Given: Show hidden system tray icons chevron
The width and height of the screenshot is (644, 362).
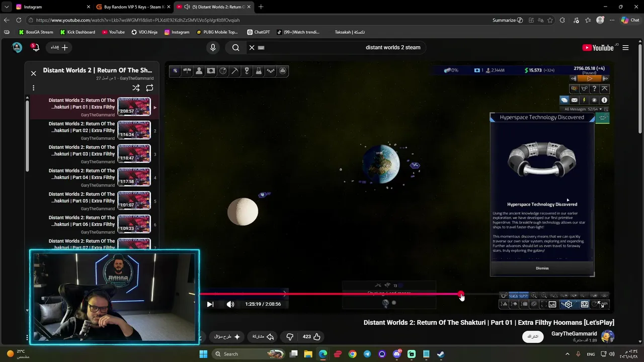Looking at the screenshot, I should [568, 354].
